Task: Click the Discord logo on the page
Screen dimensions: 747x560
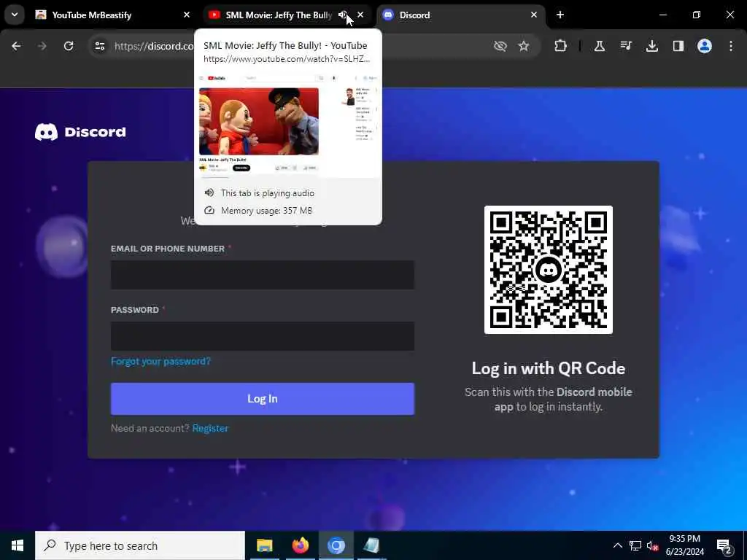Action: pyautogui.click(x=80, y=132)
